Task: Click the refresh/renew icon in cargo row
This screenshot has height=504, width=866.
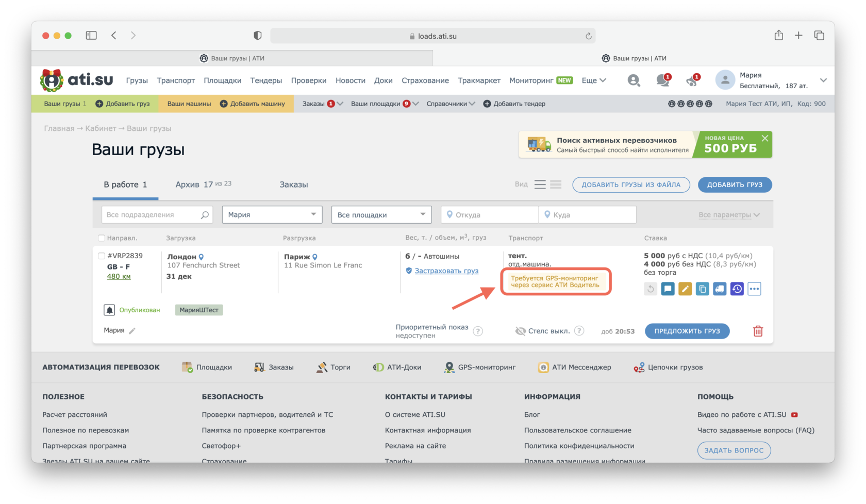Action: pos(651,289)
